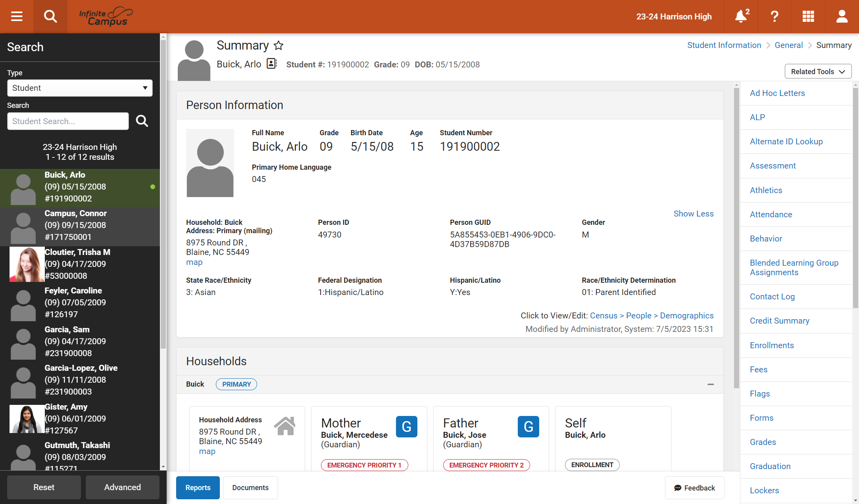The height and width of the screenshot is (504, 859).
Task: Click the Father guardian G badge
Action: click(x=528, y=427)
